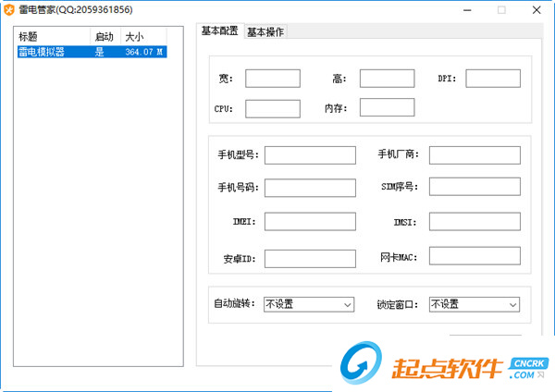Click into the IMEI input field
555x392 pixels.
tap(310, 222)
